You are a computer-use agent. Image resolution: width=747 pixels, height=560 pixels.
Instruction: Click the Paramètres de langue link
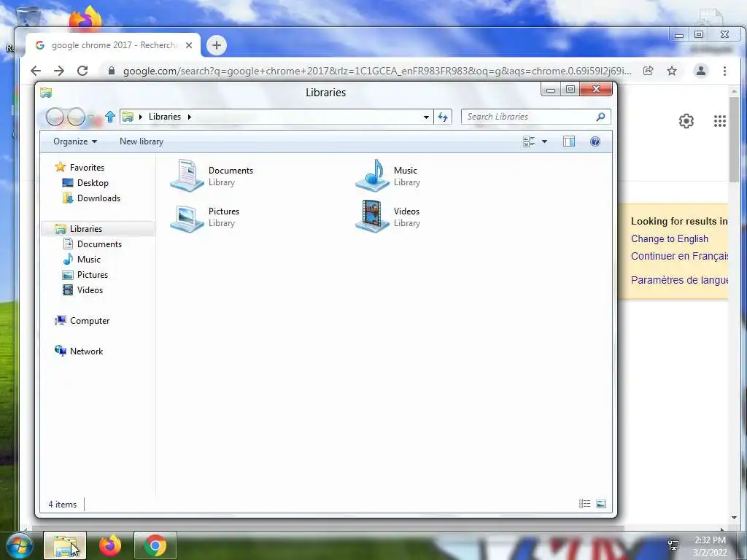pos(679,279)
